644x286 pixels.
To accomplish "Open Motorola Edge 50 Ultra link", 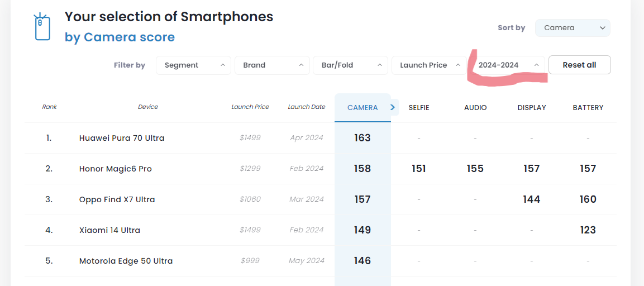I will (x=126, y=261).
